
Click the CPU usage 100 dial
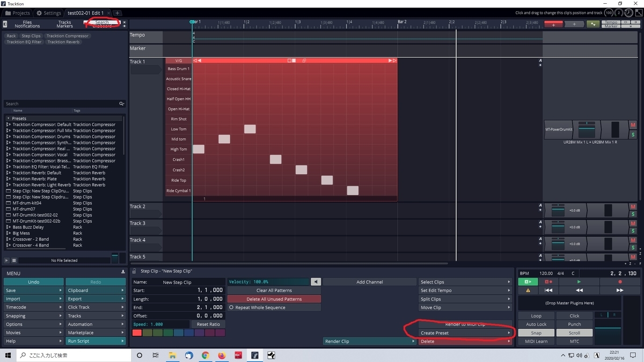tap(609, 12)
